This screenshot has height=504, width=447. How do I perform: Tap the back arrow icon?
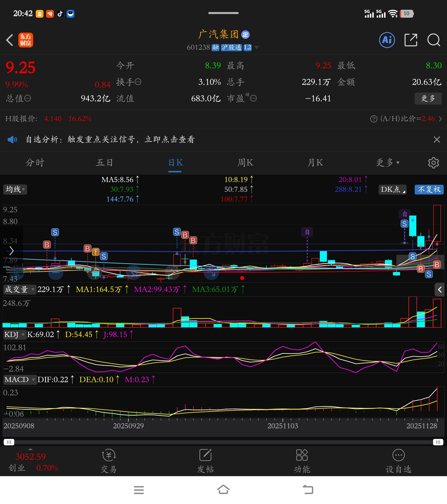(10, 40)
